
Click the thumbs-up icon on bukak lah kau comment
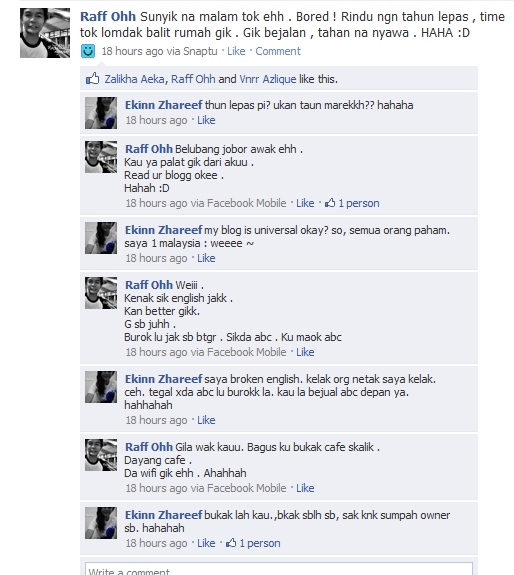[231, 542]
